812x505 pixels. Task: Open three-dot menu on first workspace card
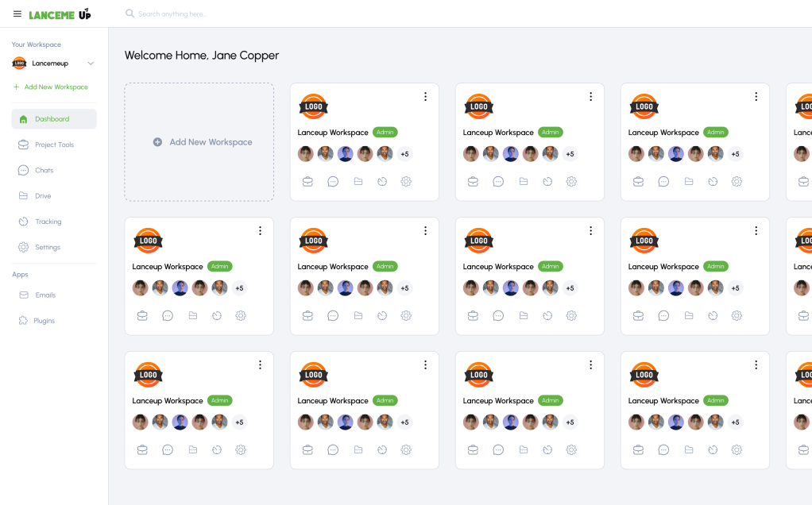click(425, 97)
